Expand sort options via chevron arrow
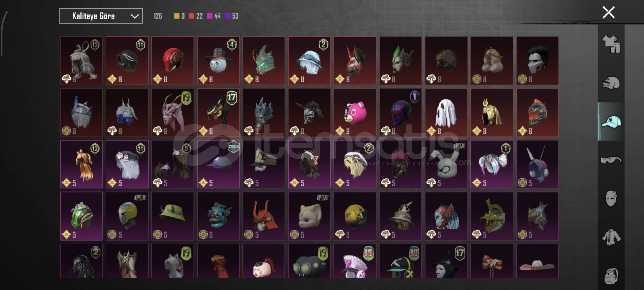This screenshot has height=290, width=644. (x=135, y=16)
